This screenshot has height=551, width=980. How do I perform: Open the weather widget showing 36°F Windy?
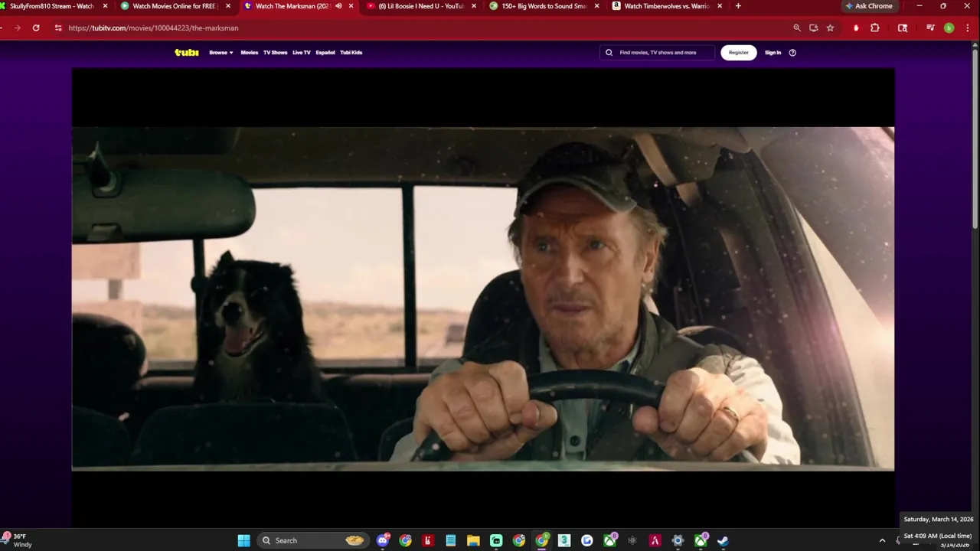(x=17, y=540)
